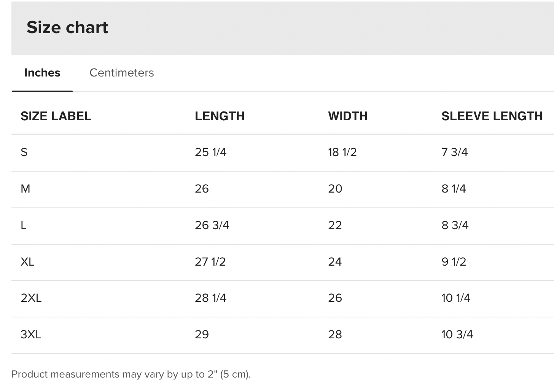The height and width of the screenshot is (392, 554).
Task: Switch to the Centimeters tab
Action: tap(121, 73)
